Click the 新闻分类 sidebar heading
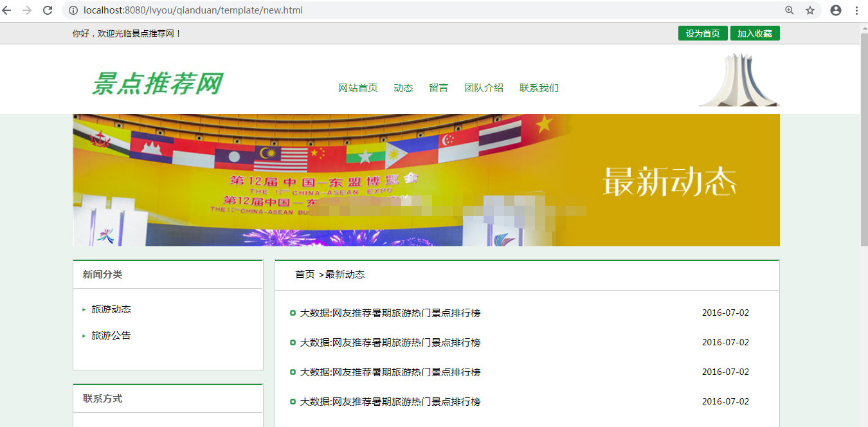The height and width of the screenshot is (427, 868). (103, 275)
